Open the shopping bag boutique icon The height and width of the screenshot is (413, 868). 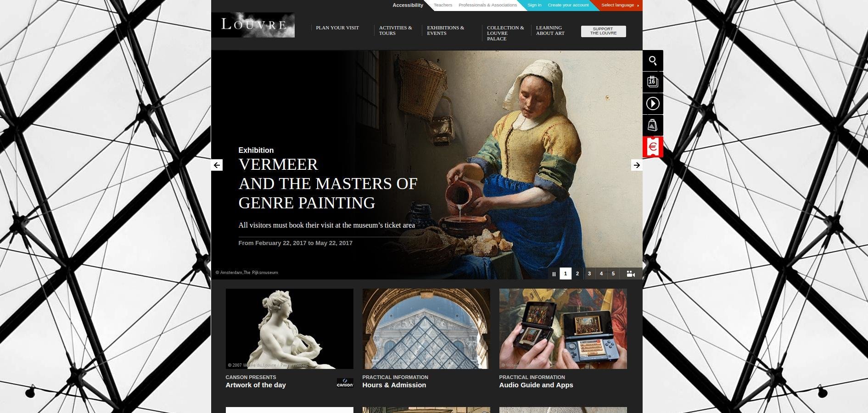coord(653,125)
